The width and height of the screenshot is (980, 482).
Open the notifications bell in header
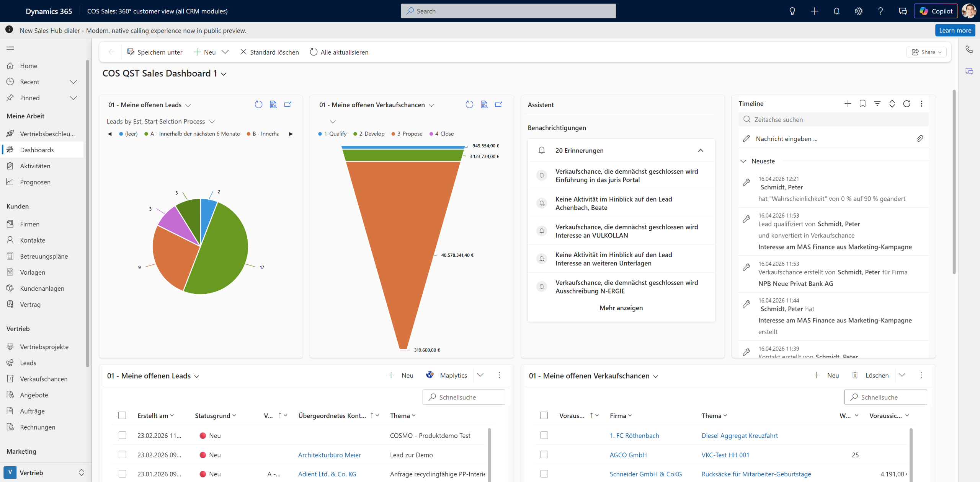(x=837, y=11)
